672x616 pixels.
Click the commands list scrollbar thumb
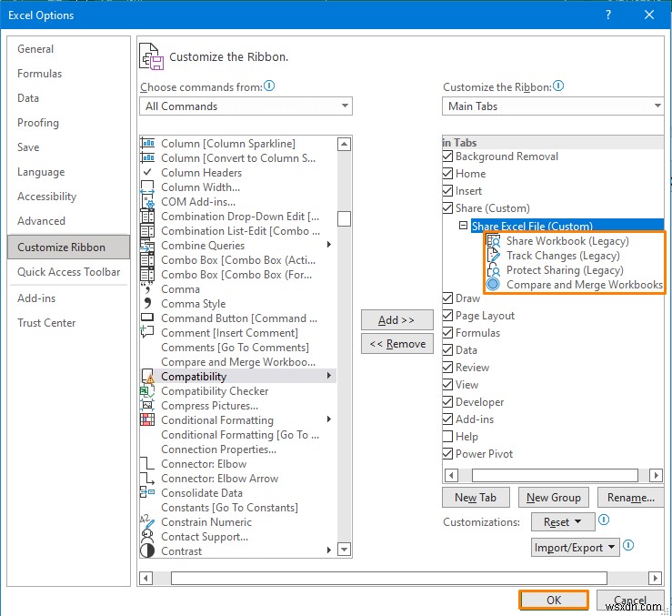click(344, 218)
